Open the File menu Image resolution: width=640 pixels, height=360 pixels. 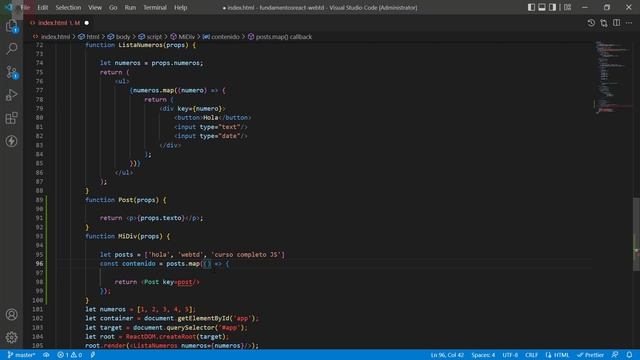click(25, 7)
